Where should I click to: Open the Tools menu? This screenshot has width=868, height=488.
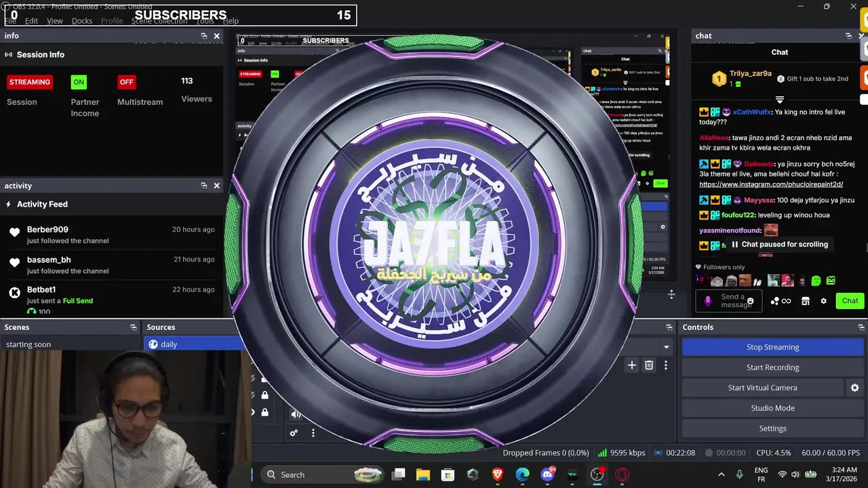pos(205,21)
